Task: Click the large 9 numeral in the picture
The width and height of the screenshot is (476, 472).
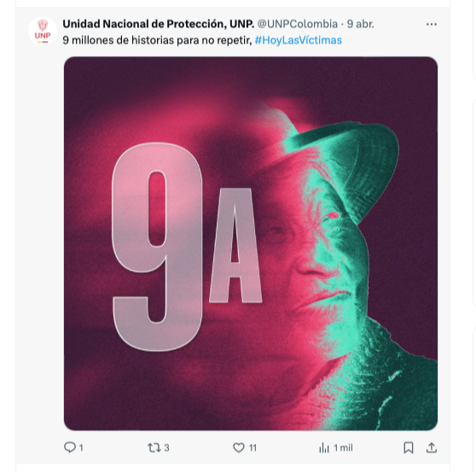Action: point(157,247)
